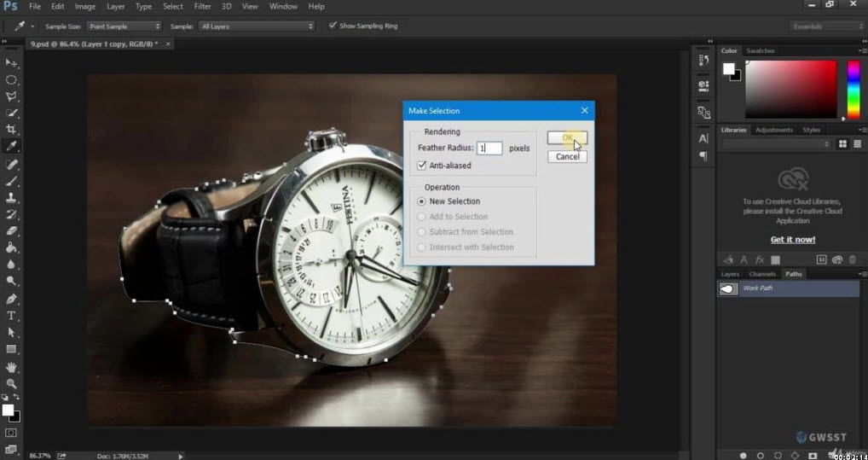Open the Libraries panel flyout menu

862,130
